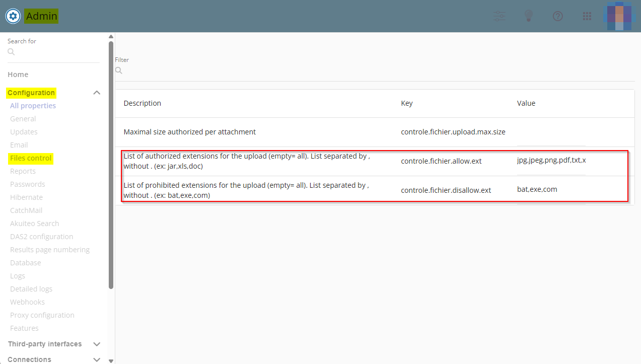Click the maximal upload size value field
The height and width of the screenshot is (364, 641).
pyautogui.click(x=551, y=132)
